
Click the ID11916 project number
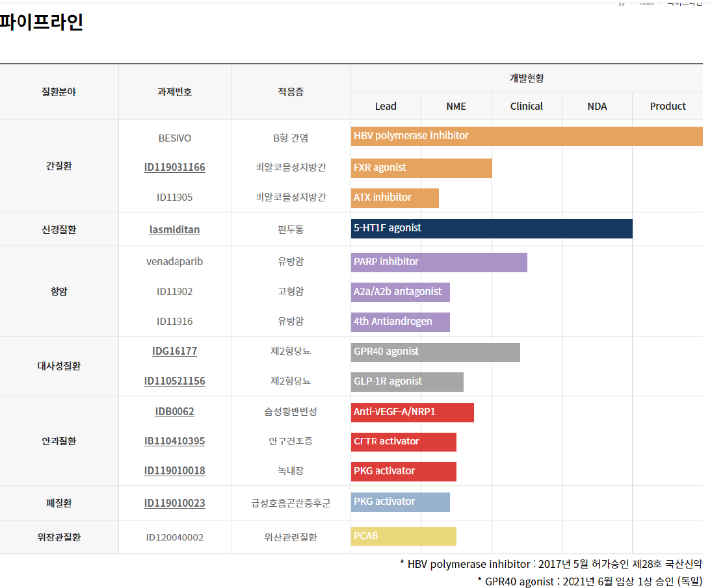(174, 321)
